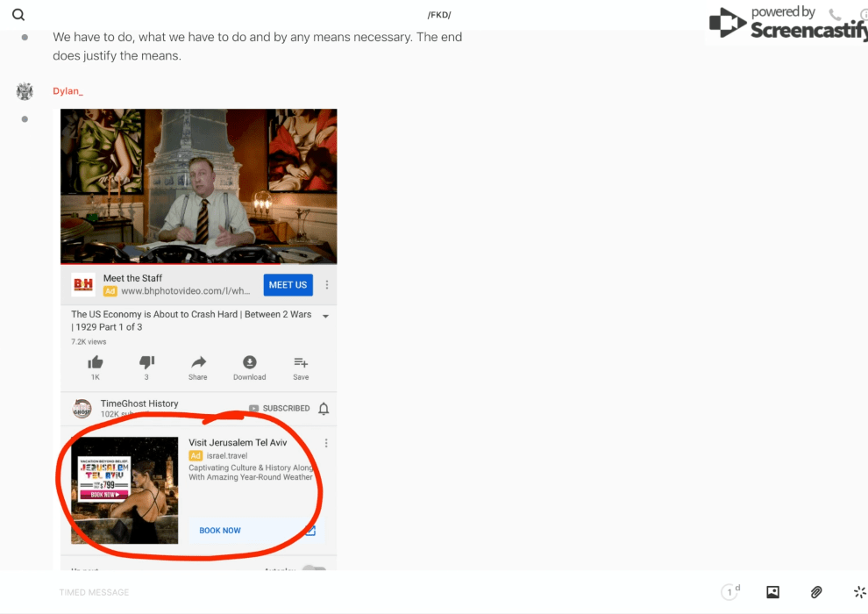
Task: Click the Dylan_ sender name
Action: coord(68,91)
